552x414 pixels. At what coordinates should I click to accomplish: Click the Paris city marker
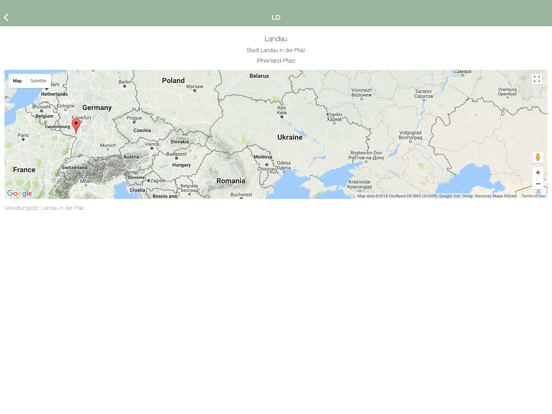23,139
